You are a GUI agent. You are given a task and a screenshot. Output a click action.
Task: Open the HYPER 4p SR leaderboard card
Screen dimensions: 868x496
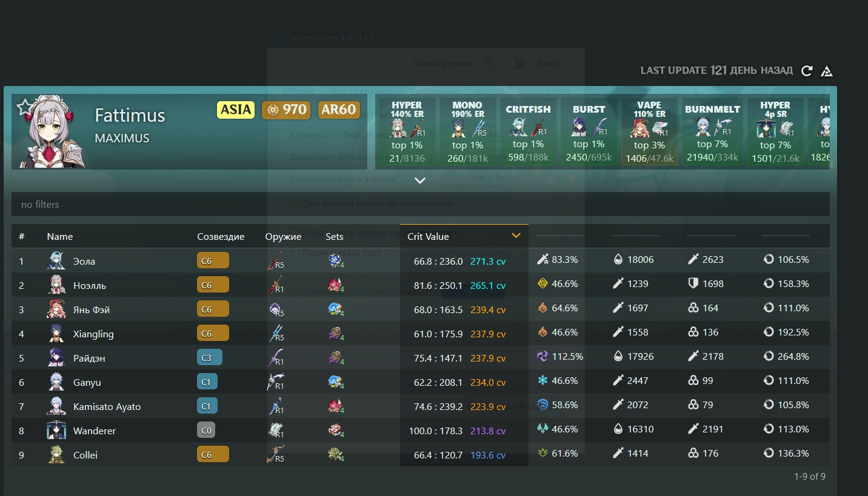click(775, 132)
